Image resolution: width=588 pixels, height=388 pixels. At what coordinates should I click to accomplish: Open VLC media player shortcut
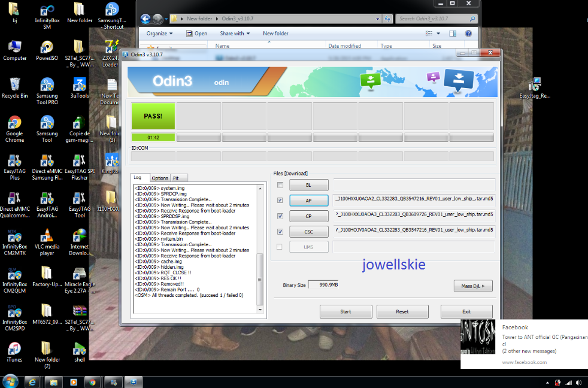tap(47, 242)
